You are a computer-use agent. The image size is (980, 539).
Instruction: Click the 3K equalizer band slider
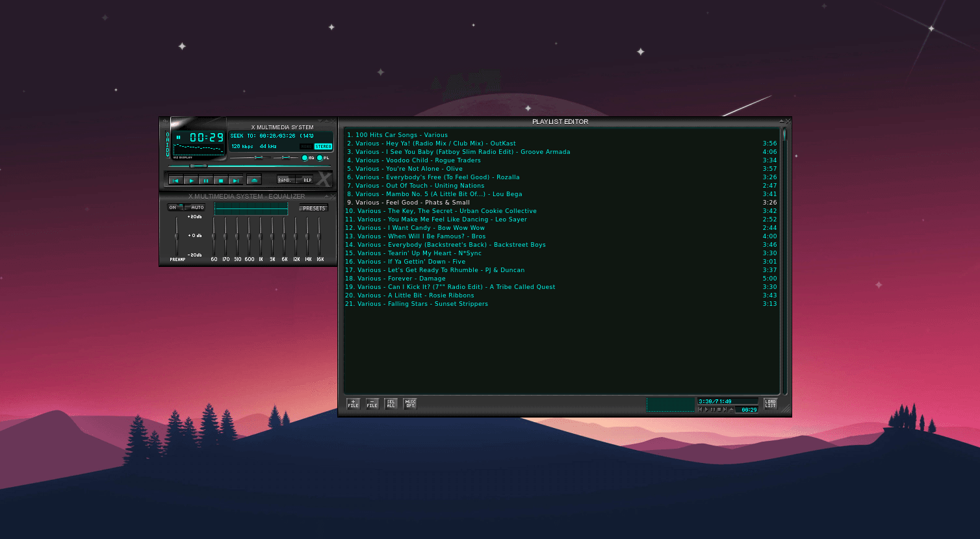coord(272,236)
